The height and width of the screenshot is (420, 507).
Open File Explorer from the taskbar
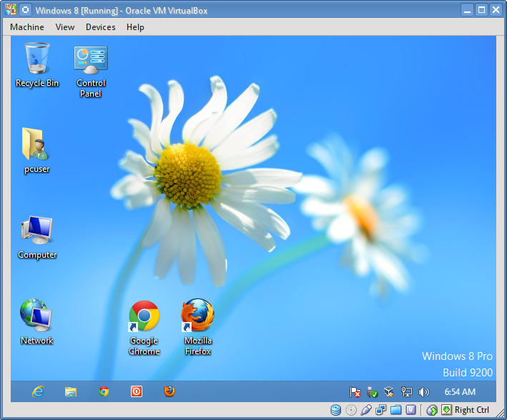(71, 391)
